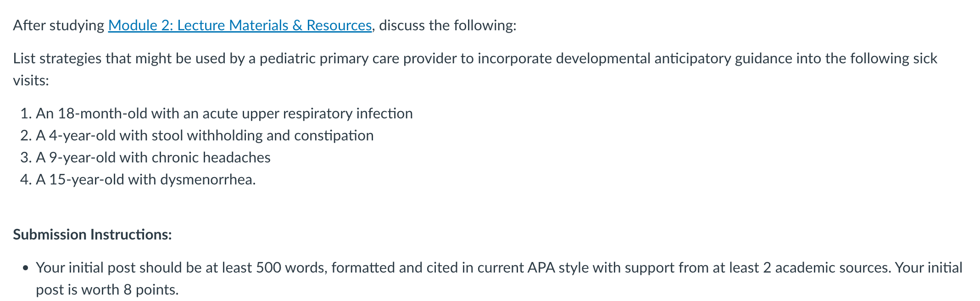980x301 pixels.
Task: Click the 'post is worth 8 points.' line
Action: tap(107, 290)
